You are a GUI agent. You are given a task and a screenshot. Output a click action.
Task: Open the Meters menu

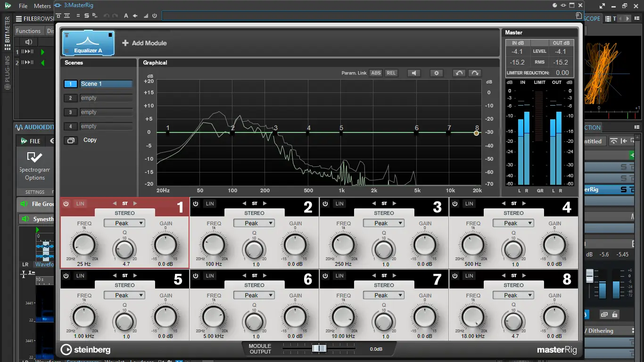click(x=42, y=6)
